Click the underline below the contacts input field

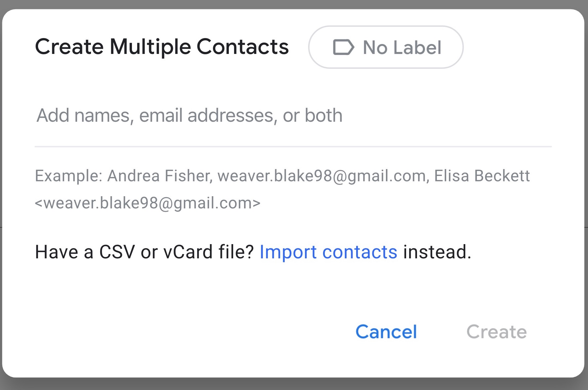[293, 146]
